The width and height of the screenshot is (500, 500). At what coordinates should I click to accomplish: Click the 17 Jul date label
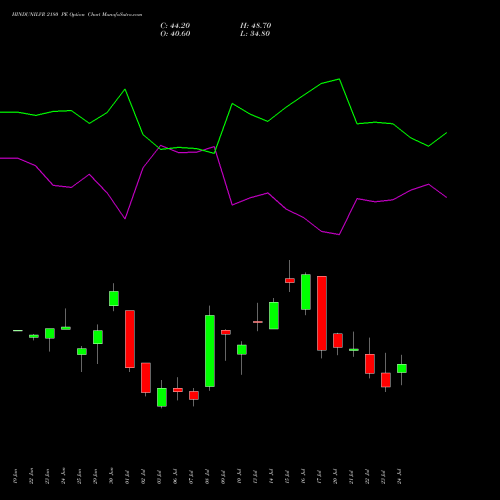tap(320, 477)
